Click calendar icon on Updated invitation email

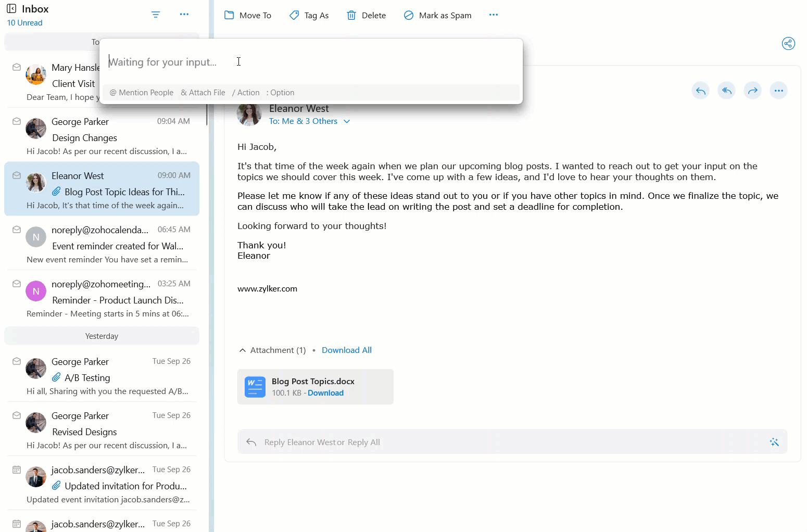pos(17,470)
